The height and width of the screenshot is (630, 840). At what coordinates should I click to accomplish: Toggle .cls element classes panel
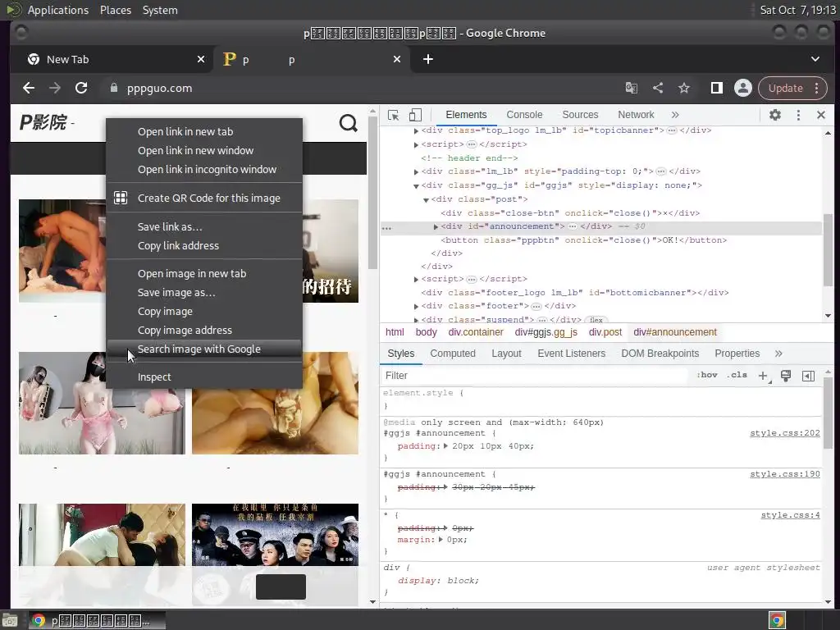coord(737,375)
